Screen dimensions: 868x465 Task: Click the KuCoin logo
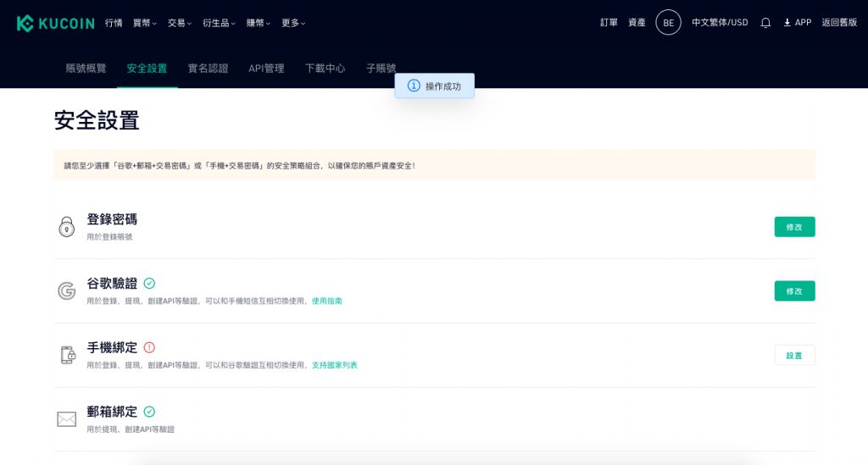(x=56, y=23)
